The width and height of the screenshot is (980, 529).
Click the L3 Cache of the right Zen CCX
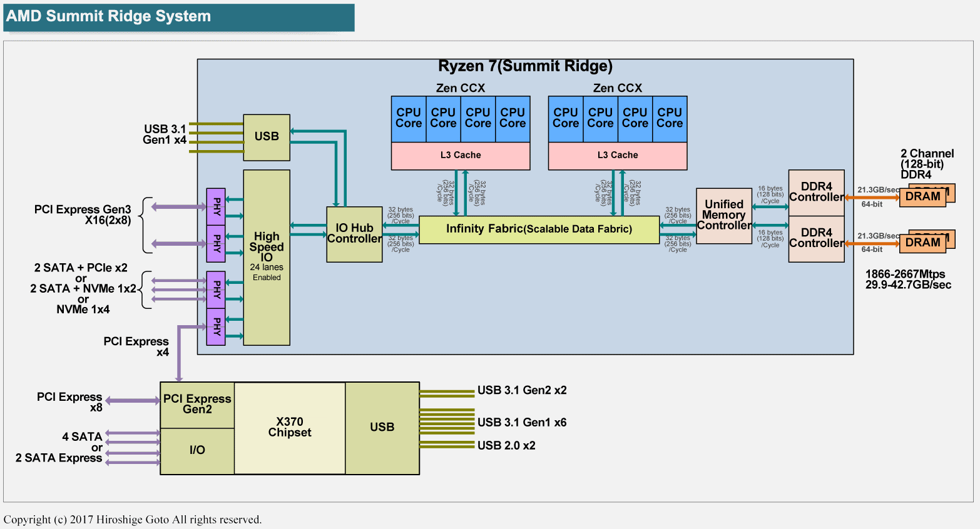(618, 156)
